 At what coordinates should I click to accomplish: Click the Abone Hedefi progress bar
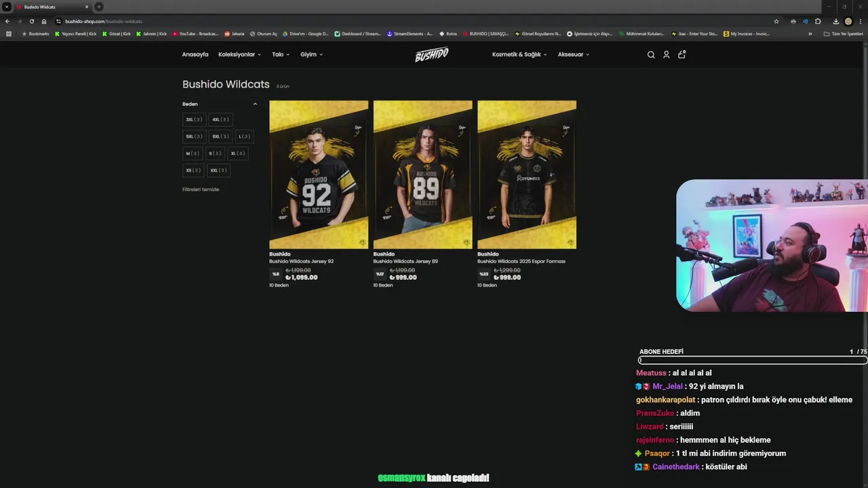753,361
